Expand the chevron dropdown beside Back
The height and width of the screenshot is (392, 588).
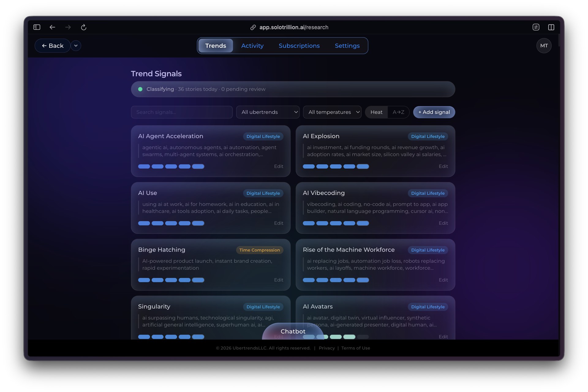(76, 46)
